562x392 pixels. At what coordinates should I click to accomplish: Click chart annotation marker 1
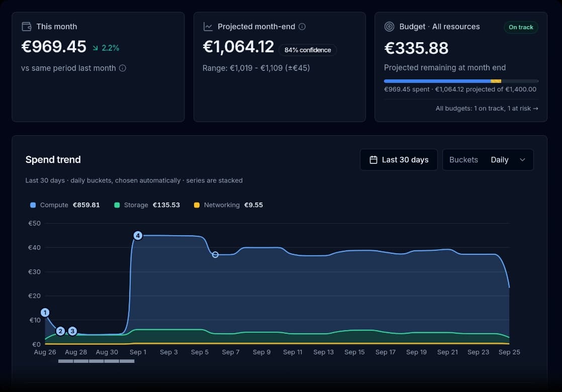click(x=45, y=313)
